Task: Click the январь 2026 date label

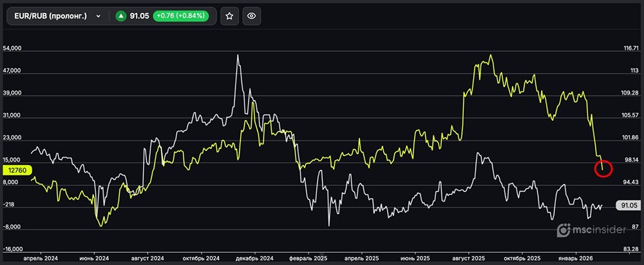Action: coord(576,258)
